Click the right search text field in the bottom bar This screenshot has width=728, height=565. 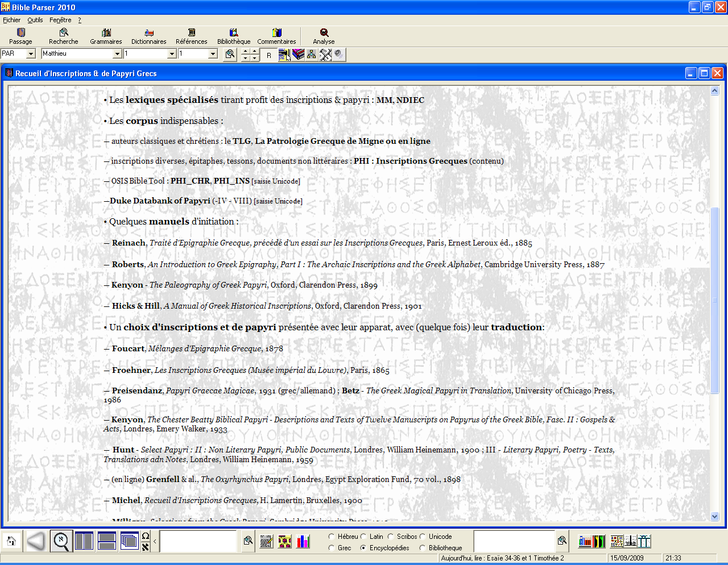(x=514, y=541)
